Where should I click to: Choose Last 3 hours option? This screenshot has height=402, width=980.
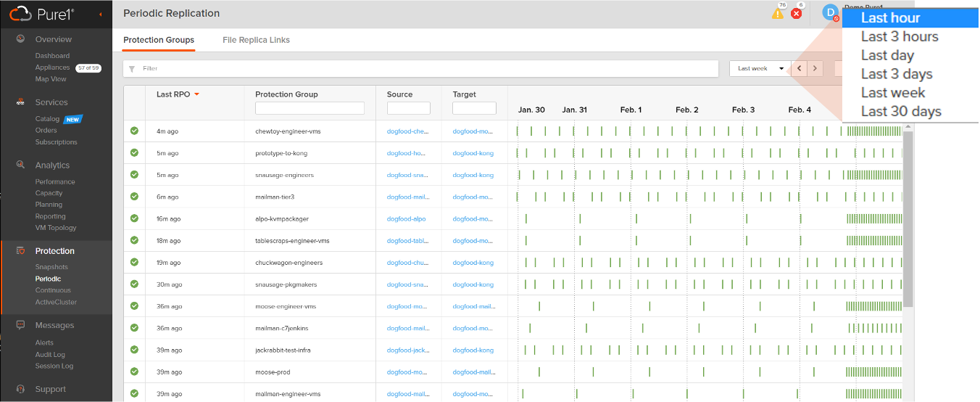pyautogui.click(x=900, y=37)
